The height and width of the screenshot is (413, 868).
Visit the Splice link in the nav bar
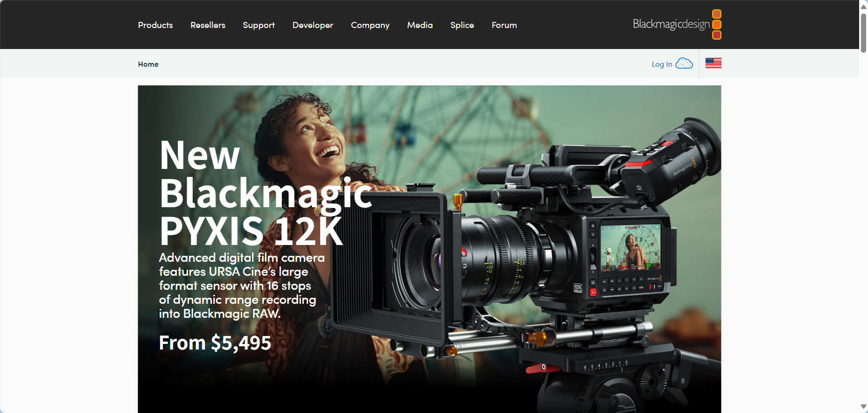click(462, 25)
